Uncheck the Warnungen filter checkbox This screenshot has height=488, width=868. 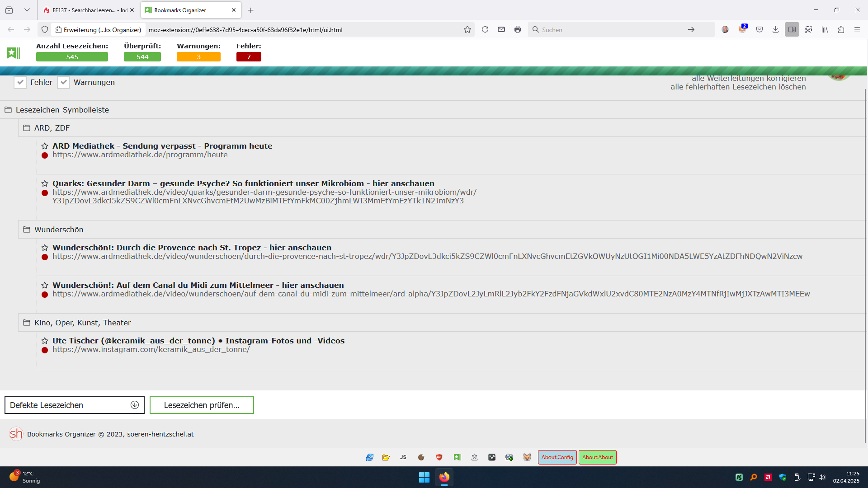[x=63, y=82]
